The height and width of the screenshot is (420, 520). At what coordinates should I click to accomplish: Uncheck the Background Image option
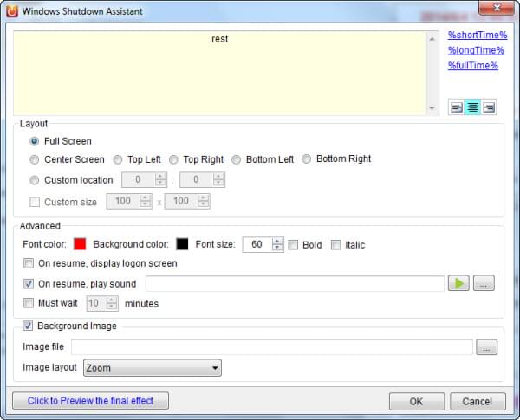29,326
